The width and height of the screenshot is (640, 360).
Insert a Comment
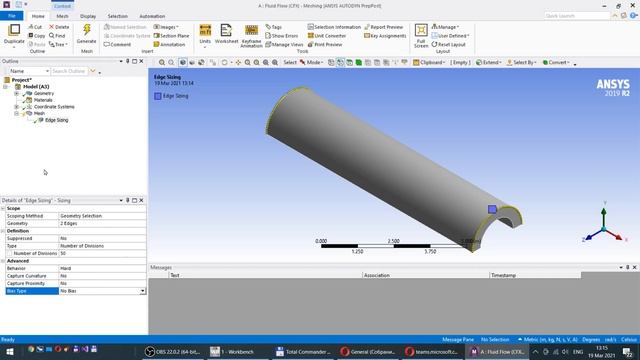click(117, 44)
